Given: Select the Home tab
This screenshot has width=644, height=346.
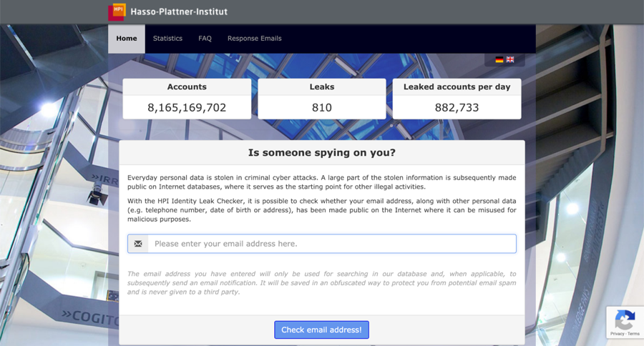Looking at the screenshot, I should click(x=127, y=39).
